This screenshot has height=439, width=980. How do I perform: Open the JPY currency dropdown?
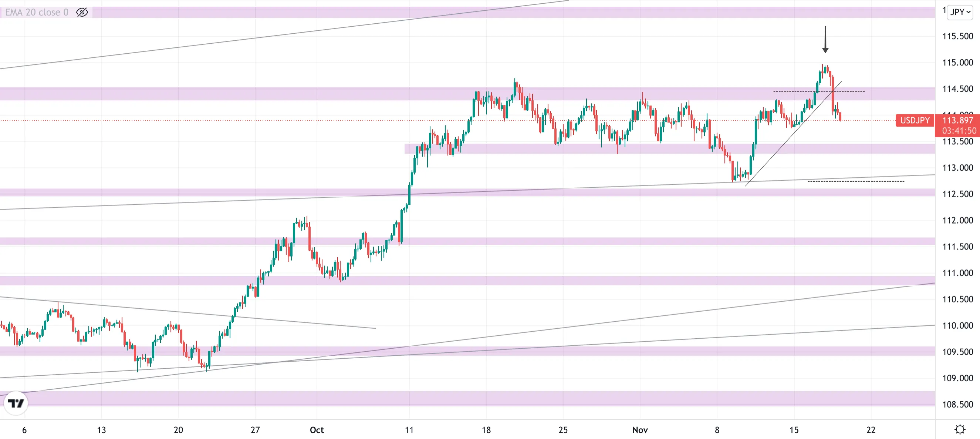[960, 12]
